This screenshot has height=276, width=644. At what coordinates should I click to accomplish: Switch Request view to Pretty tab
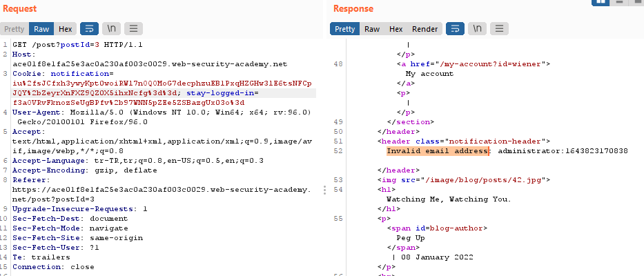(x=14, y=29)
